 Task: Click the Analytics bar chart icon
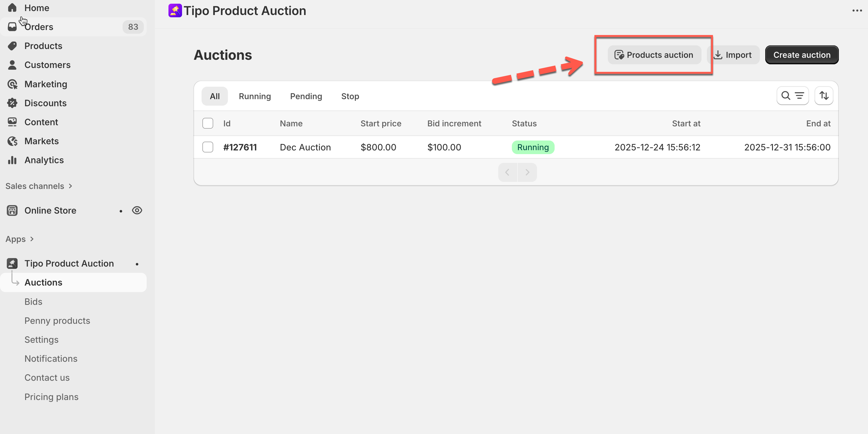pyautogui.click(x=12, y=160)
